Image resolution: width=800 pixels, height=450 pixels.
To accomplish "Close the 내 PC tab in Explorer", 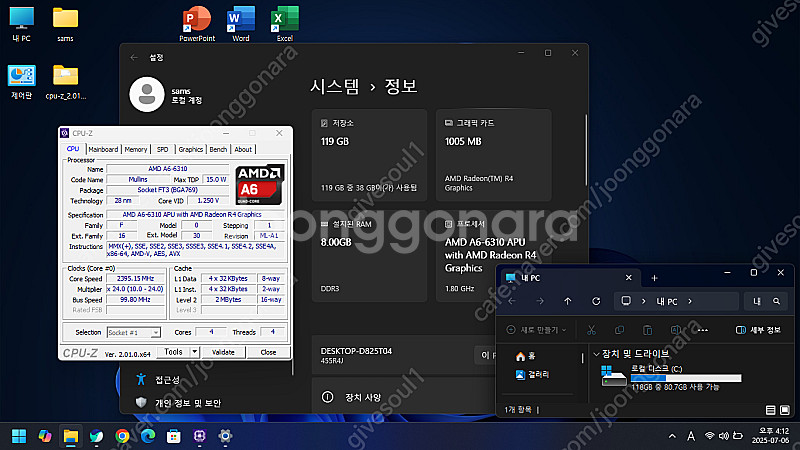I will pos(629,278).
